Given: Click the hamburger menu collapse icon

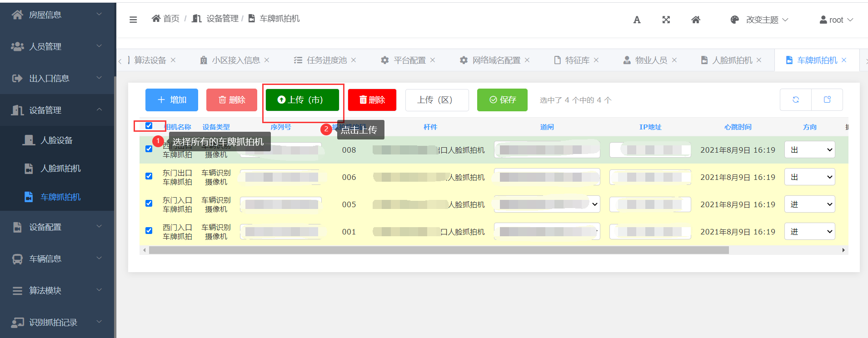Looking at the screenshot, I should pos(133,20).
